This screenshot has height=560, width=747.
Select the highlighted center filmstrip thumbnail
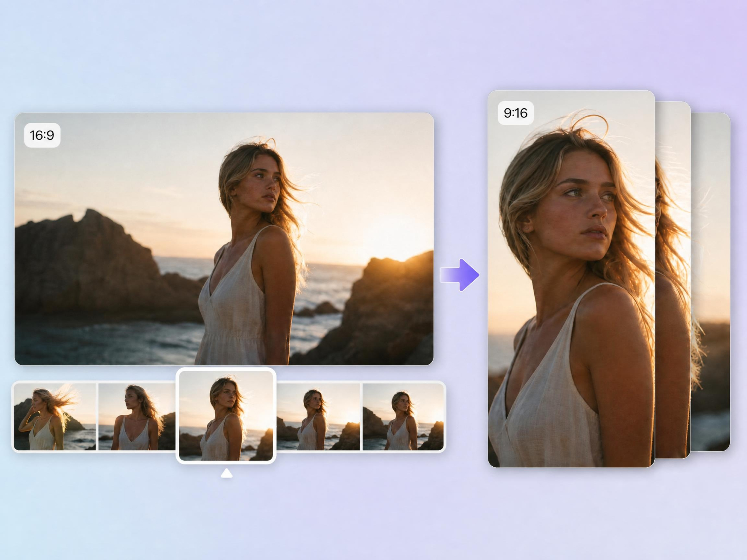226,416
